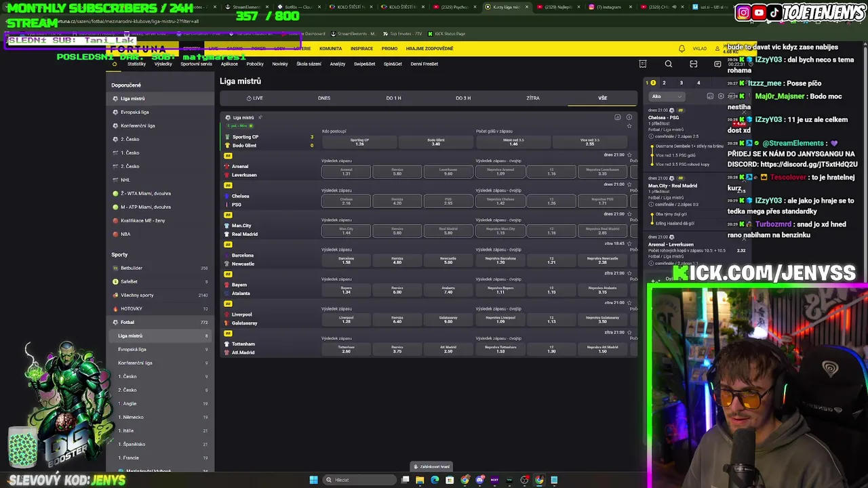Bet on Real Madrid win at 5.80
The image size is (868, 488).
coord(448,231)
